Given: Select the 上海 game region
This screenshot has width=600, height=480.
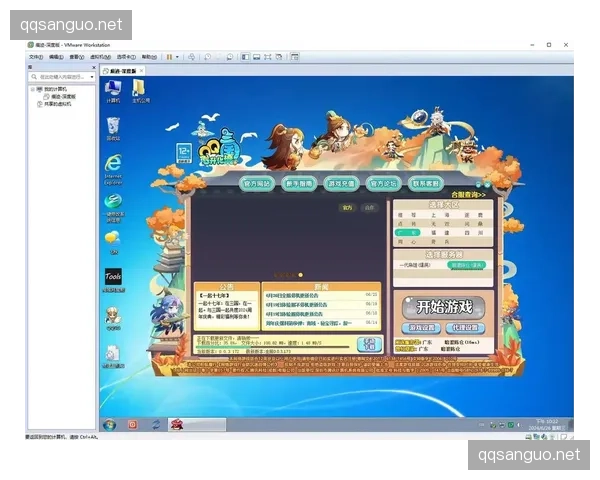Looking at the screenshot, I should (x=440, y=215).
